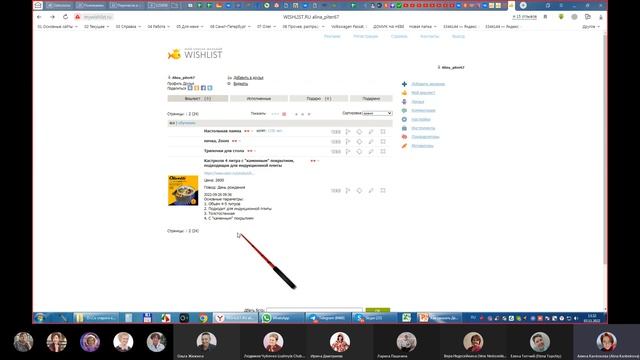Expand the "06 Санкт-Петербург" bookmarks folder
This screenshot has width=640, height=360.
click(230, 27)
